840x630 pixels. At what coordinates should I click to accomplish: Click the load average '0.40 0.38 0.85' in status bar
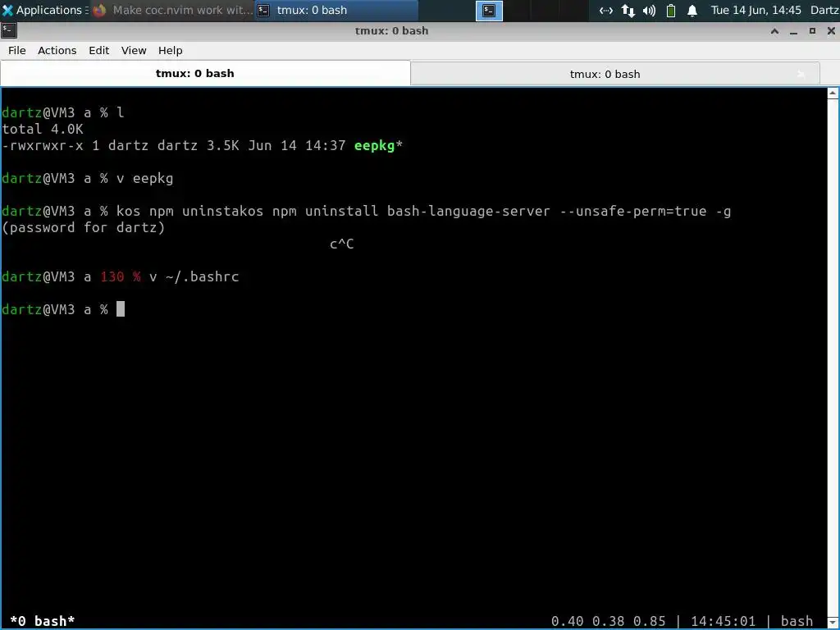point(609,621)
